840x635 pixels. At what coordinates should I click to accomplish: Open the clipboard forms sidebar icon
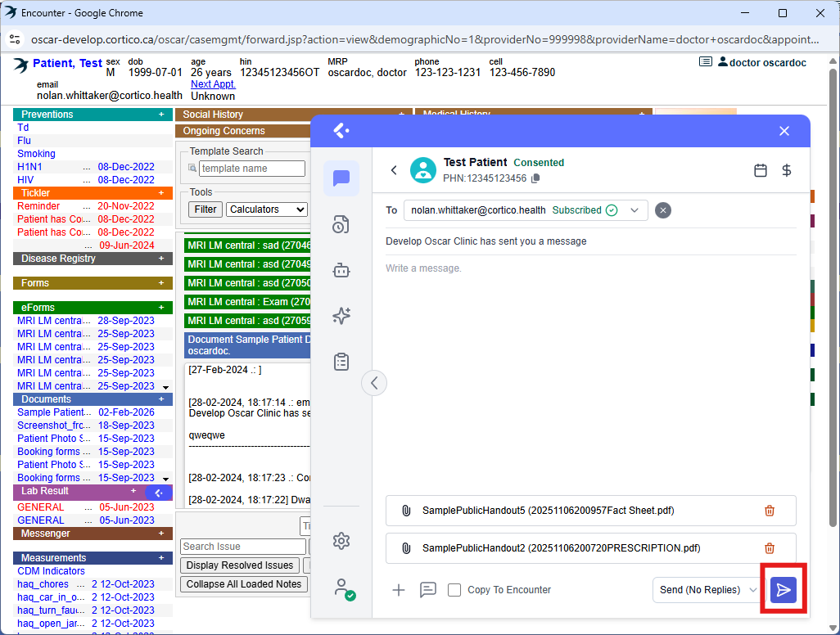point(341,362)
